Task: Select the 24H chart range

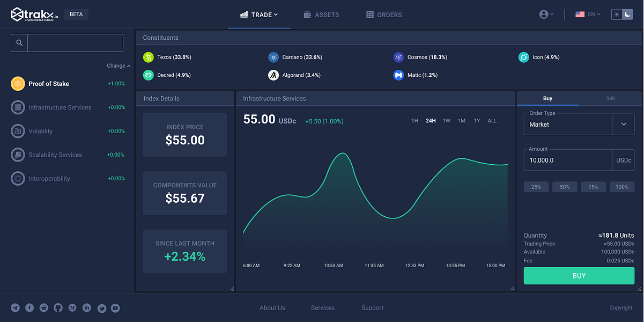Action: 431,121
